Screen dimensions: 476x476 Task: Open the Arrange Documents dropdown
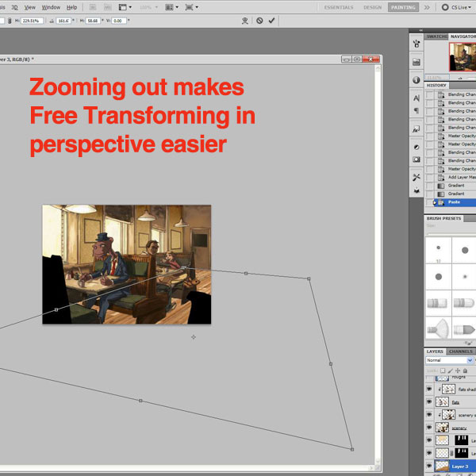[x=171, y=7]
